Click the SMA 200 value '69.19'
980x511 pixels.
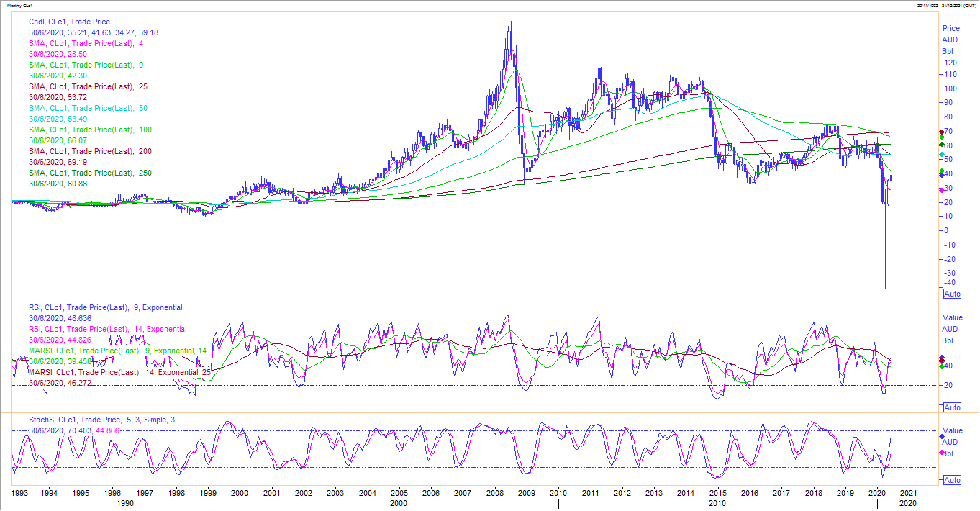(x=77, y=162)
